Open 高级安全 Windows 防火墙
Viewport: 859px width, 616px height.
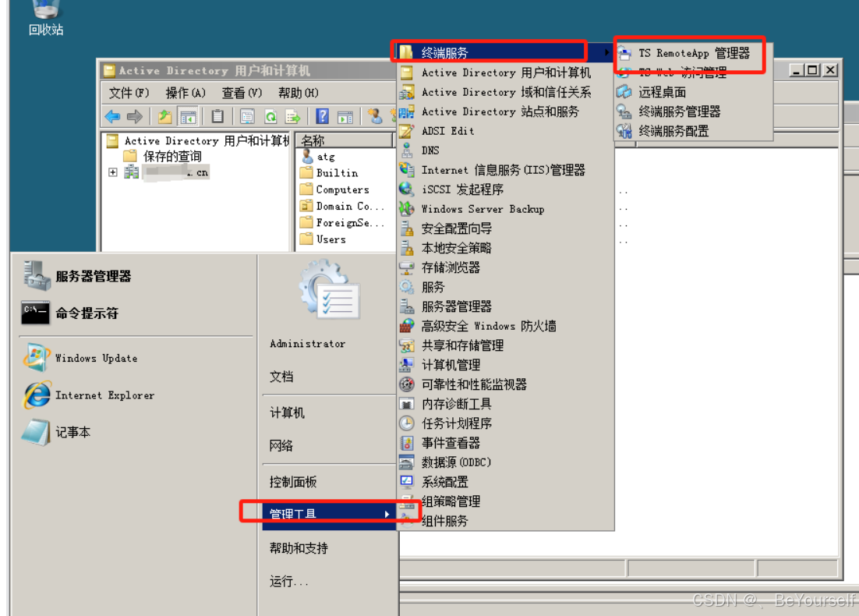pyautogui.click(x=504, y=326)
